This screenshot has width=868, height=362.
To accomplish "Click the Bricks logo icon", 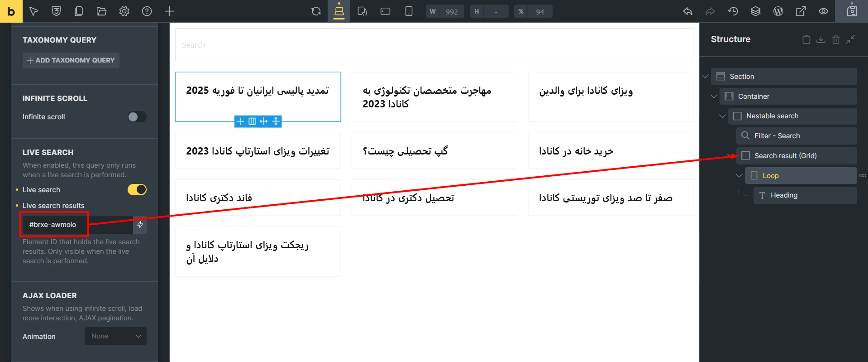I will 11,11.
